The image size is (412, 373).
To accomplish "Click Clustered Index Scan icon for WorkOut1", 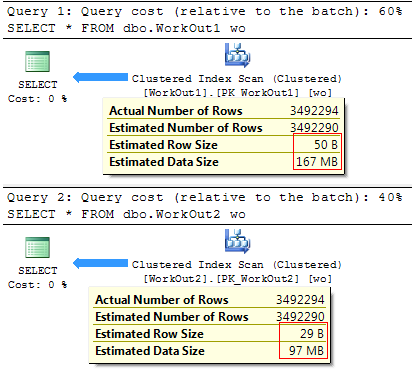I will (x=237, y=55).
